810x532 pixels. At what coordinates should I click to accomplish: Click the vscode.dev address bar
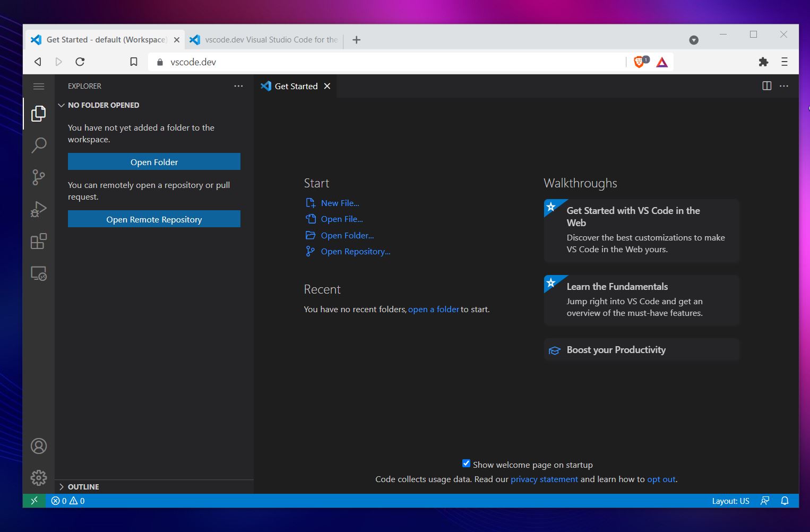387,62
